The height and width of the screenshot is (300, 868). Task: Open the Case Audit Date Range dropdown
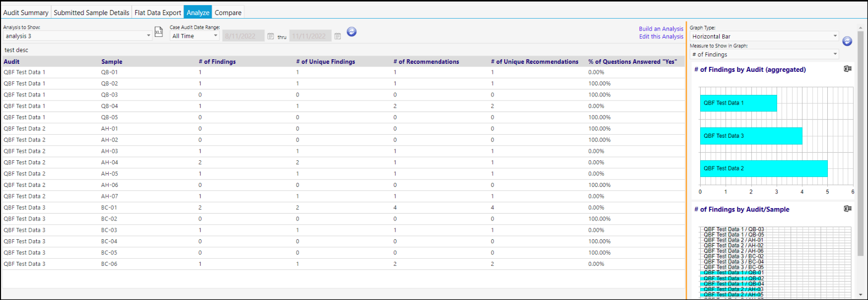pos(195,36)
